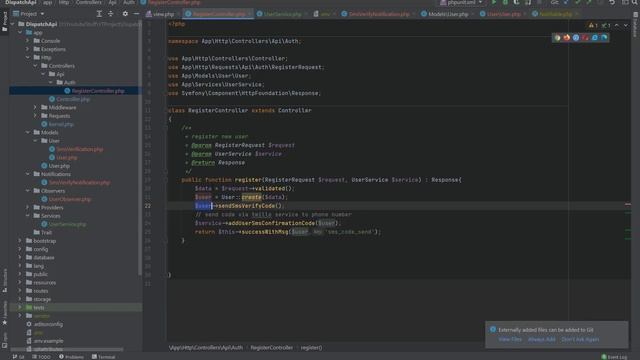The width and height of the screenshot is (640, 360).
Task: Open file in Firefox browser icon
Action: 567,38
